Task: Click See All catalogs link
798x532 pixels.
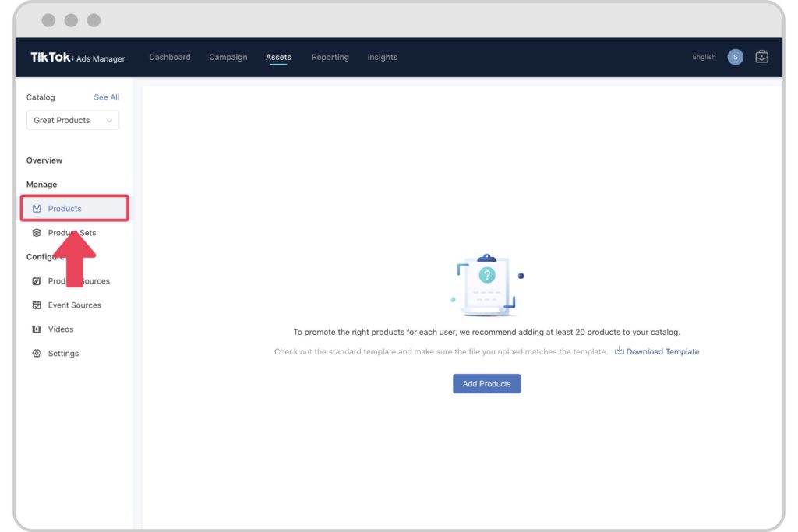Action: pos(106,97)
